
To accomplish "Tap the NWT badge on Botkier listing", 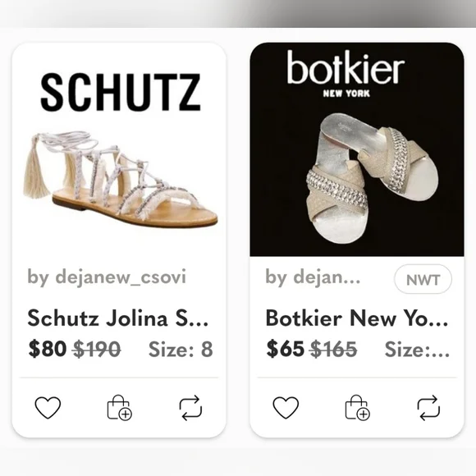I will (x=423, y=279).
